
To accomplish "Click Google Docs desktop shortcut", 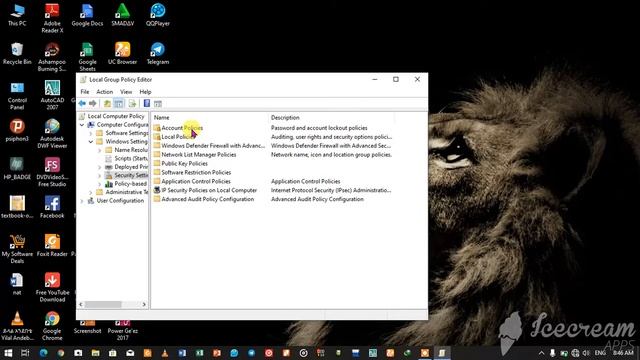I will tap(87, 15).
